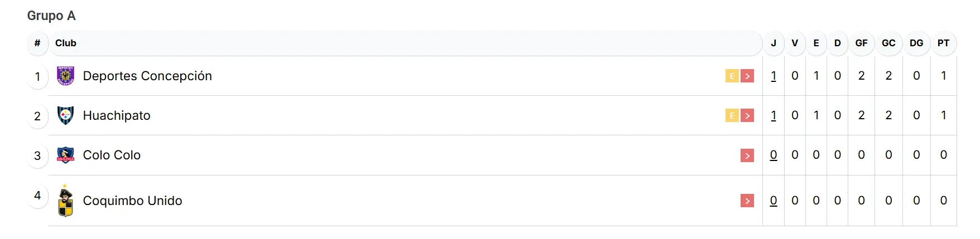Select the DG goal difference column header
This screenshot has width=980, height=239.
pyautogui.click(x=916, y=43)
